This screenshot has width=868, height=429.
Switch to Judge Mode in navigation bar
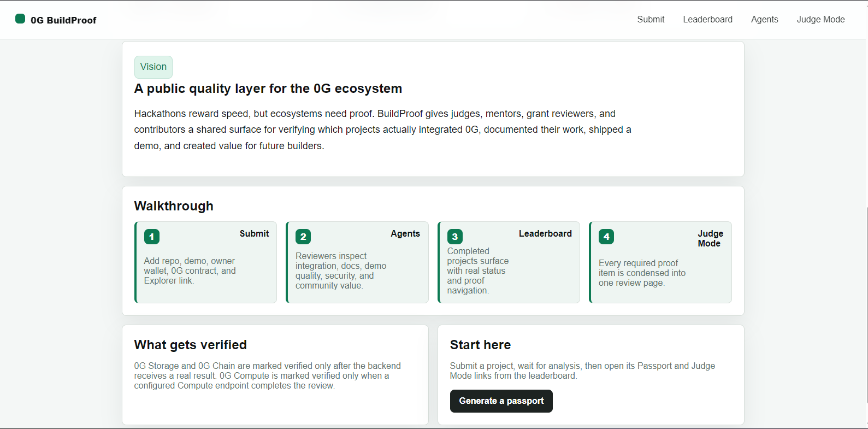click(820, 20)
